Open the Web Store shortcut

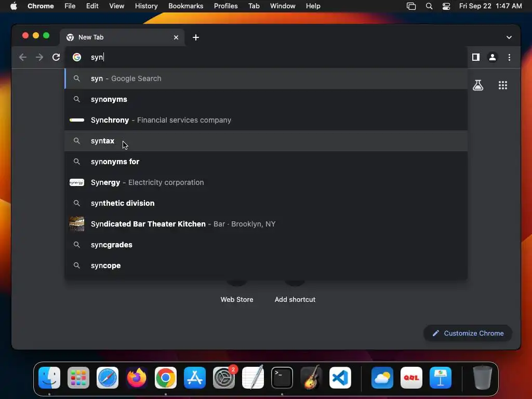(x=237, y=300)
